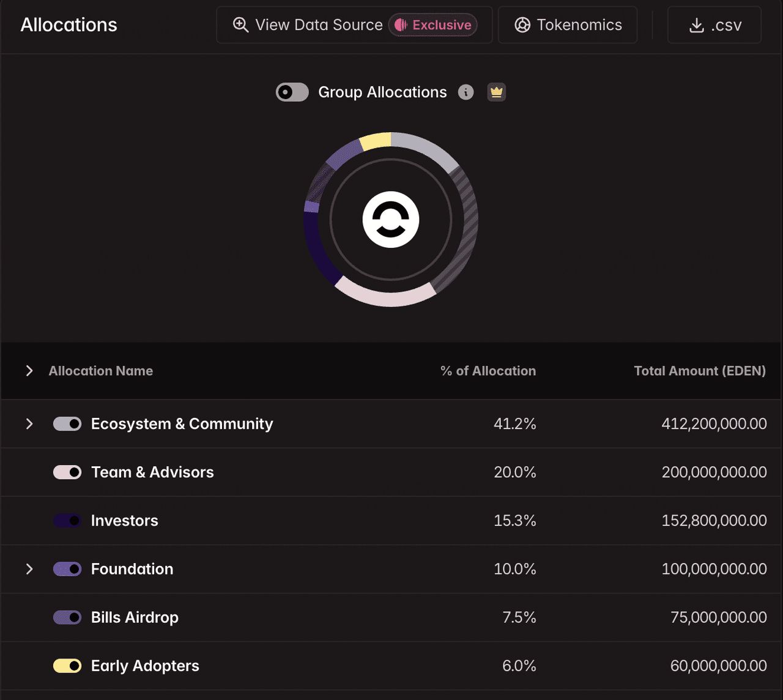Sort by % of Allocation column header

pos(488,371)
